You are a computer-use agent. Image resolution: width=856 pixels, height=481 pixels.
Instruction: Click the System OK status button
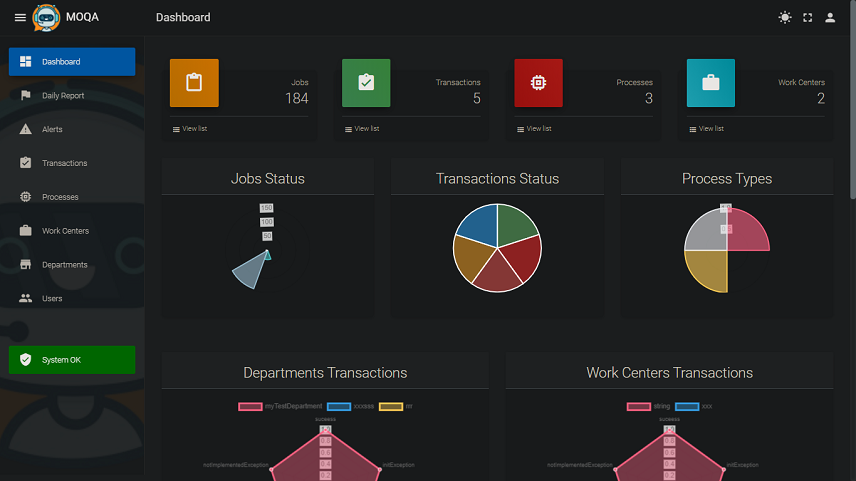[72, 360]
